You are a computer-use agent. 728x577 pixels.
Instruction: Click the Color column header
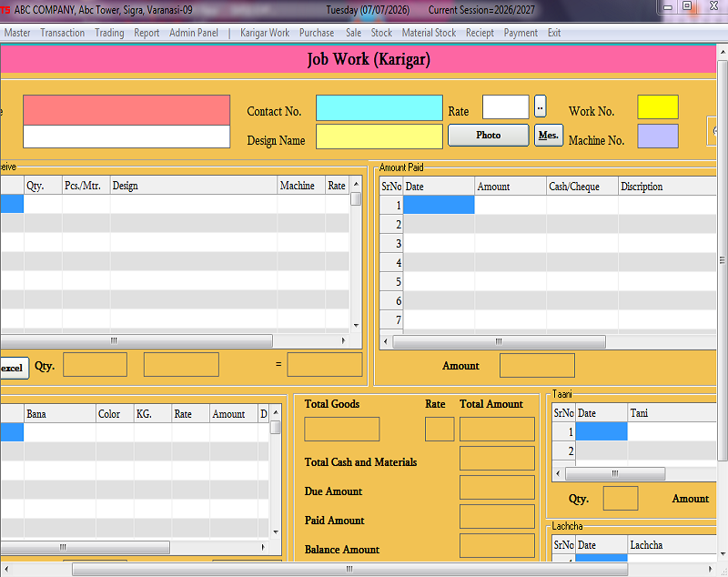[115, 413]
